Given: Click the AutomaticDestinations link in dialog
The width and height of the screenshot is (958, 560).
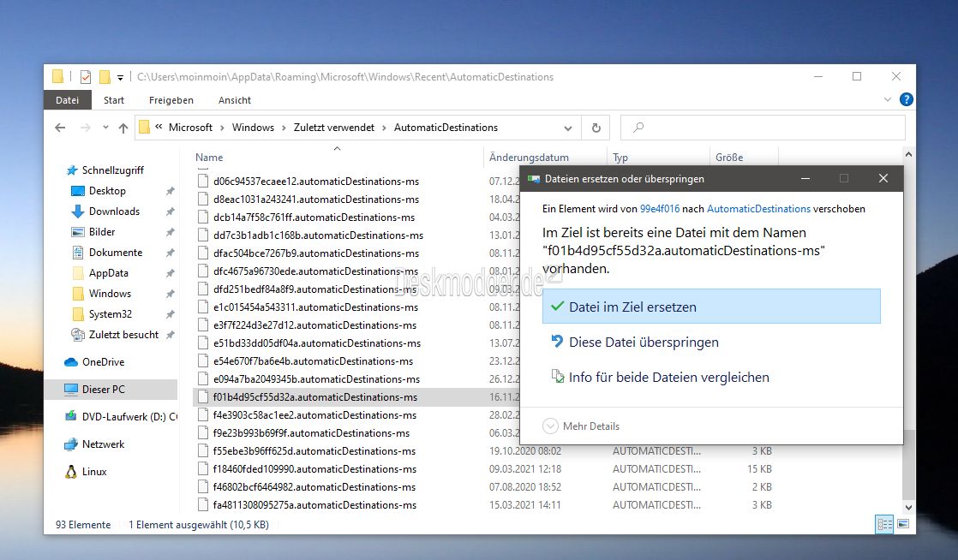Looking at the screenshot, I should pos(758,209).
